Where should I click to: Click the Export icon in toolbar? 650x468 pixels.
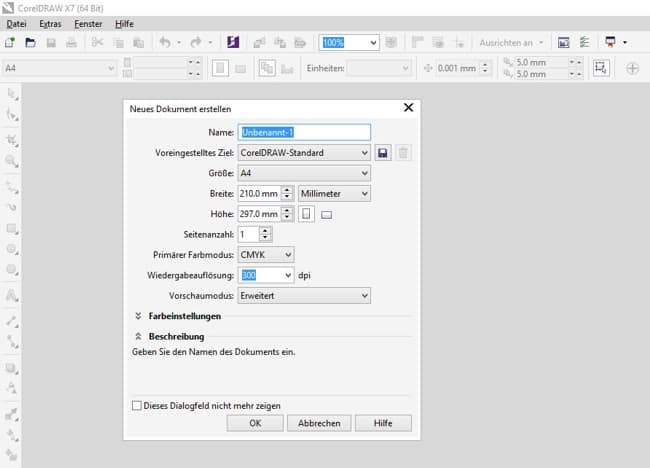[x=280, y=42]
